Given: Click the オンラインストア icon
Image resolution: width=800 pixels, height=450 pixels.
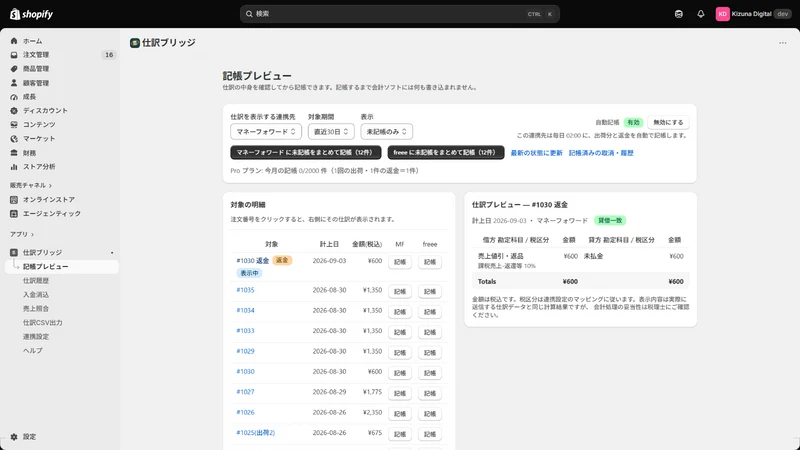Looking at the screenshot, I should tap(14, 199).
